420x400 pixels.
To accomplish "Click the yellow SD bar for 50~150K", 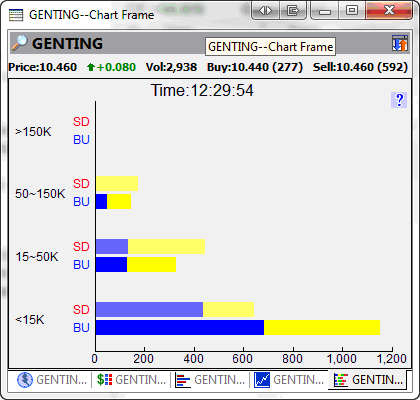I will click(117, 184).
